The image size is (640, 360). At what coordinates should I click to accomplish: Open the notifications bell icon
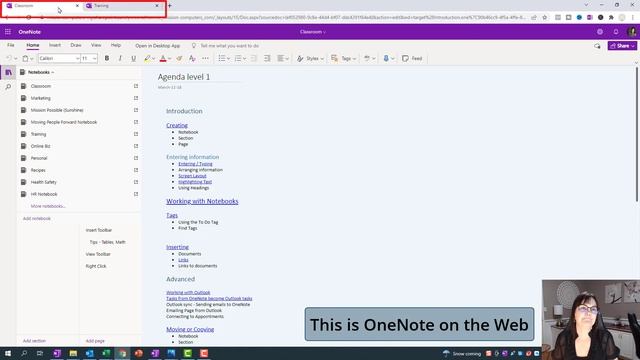[616, 32]
